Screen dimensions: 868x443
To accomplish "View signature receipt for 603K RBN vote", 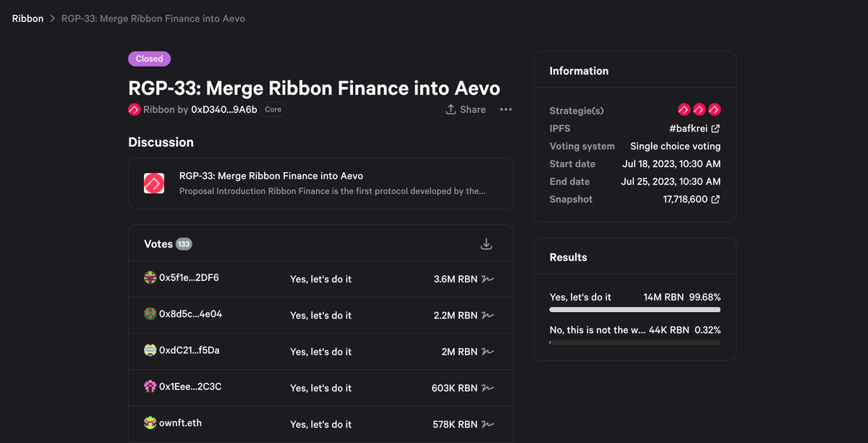I will coord(488,387).
